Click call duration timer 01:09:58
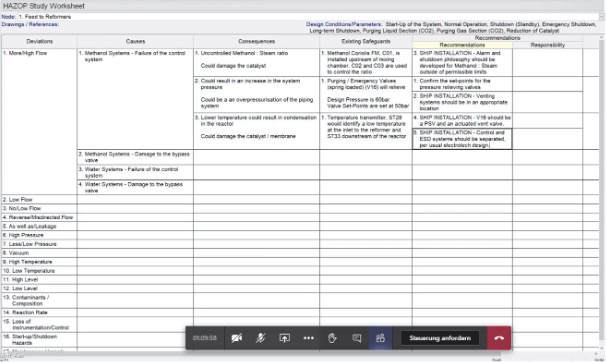Image resolution: width=606 pixels, height=362 pixels. (204, 338)
